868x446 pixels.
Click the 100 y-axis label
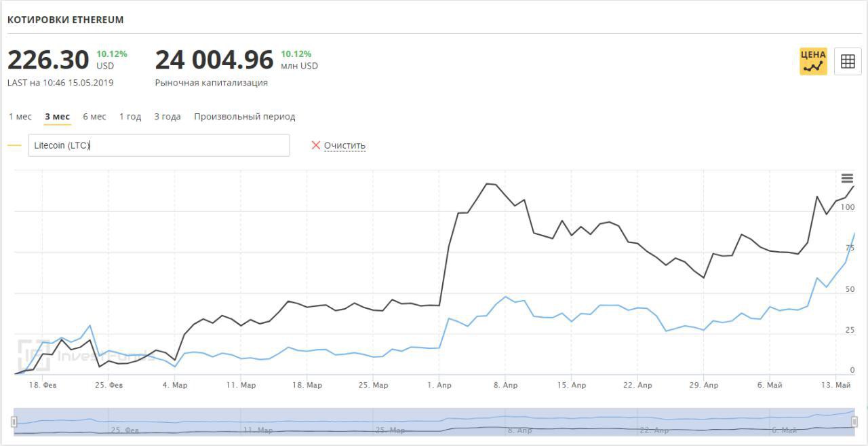(848, 207)
